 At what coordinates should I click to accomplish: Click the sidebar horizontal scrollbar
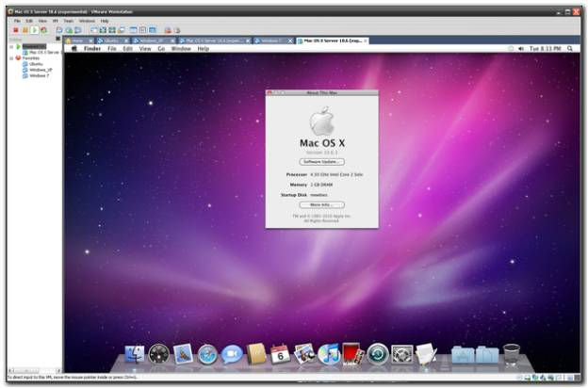pyautogui.click(x=34, y=370)
